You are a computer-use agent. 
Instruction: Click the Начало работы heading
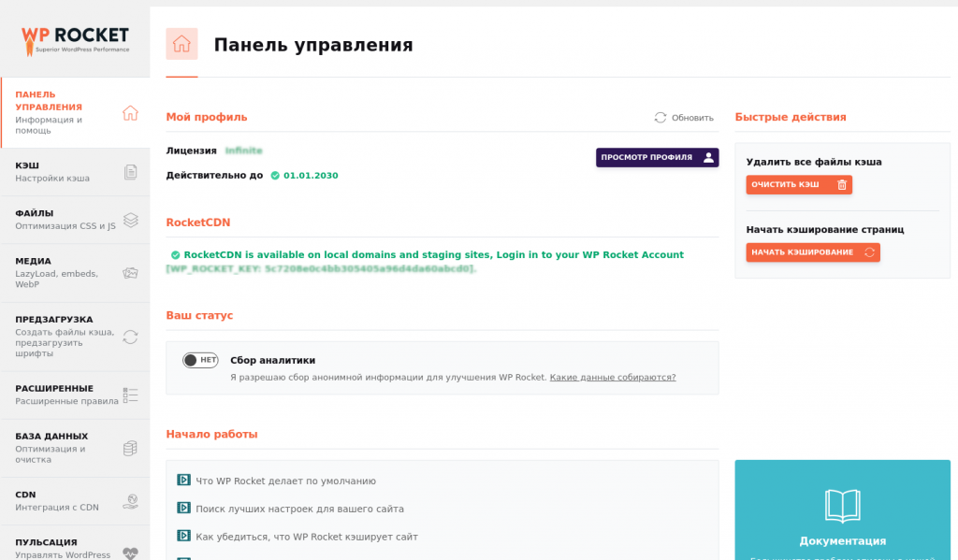212,434
